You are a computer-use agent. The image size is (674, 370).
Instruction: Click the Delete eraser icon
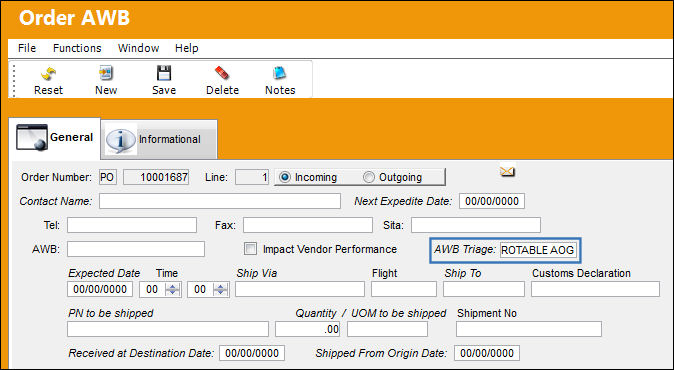(222, 73)
